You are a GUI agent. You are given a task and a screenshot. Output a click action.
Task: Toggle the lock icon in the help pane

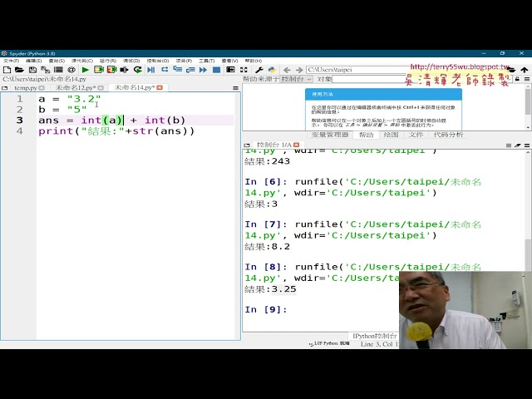click(516, 79)
